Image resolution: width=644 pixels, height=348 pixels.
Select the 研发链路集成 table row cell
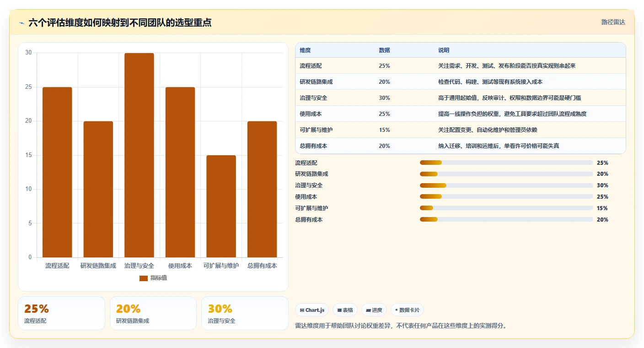(316, 82)
